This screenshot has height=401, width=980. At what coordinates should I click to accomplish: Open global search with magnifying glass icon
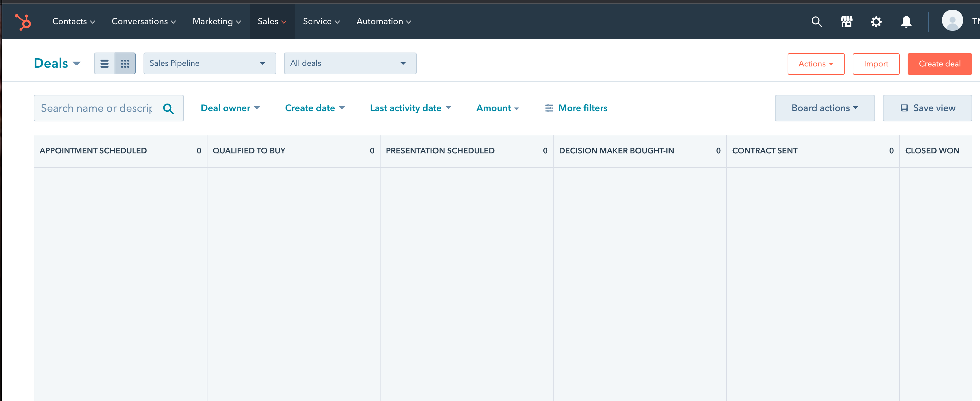coord(816,21)
